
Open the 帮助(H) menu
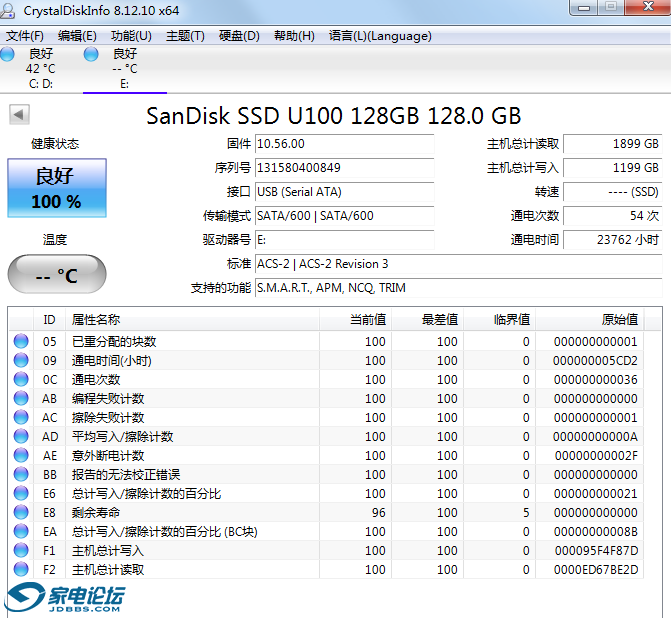pyautogui.click(x=294, y=36)
